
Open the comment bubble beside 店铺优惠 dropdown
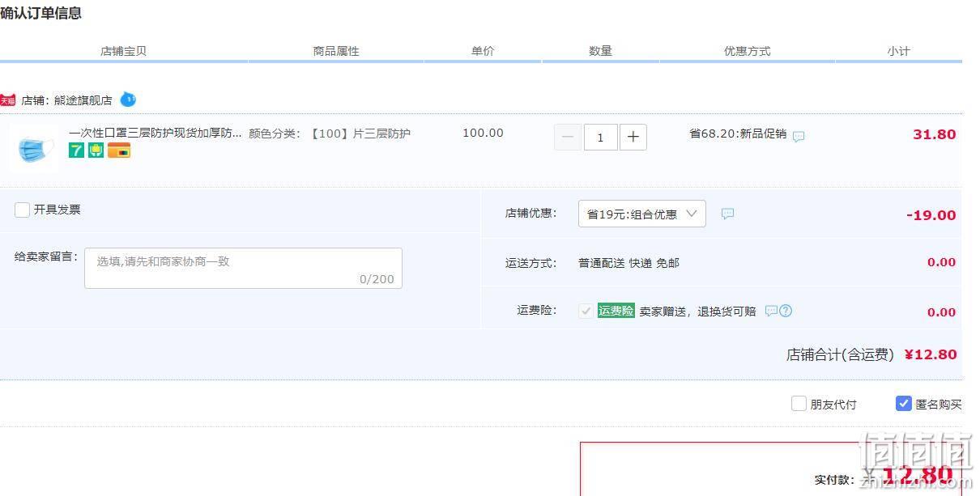click(727, 214)
